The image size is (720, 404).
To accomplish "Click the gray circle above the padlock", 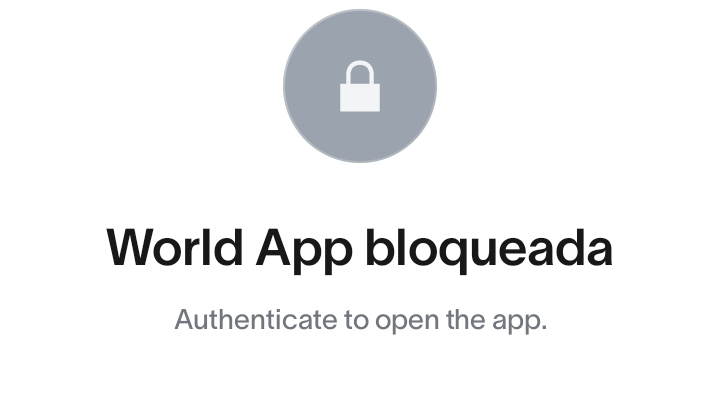I will pos(360,35).
